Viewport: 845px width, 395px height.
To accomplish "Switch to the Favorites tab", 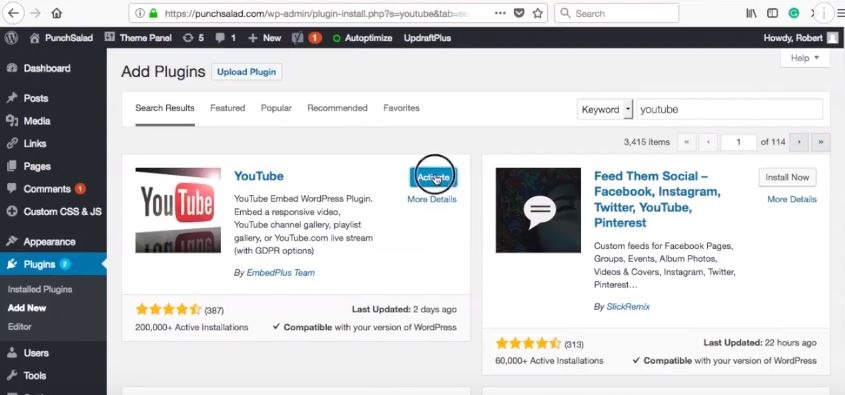I will click(401, 108).
